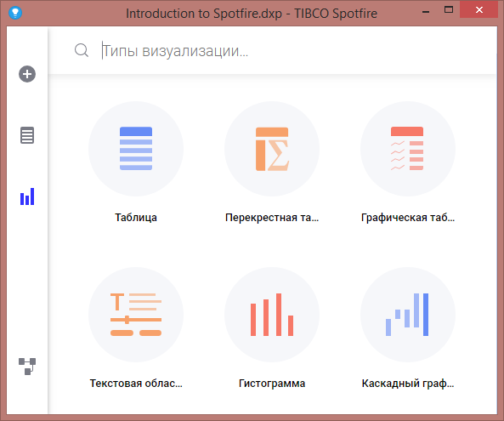Focus the Типы визуализации search field

[296, 50]
